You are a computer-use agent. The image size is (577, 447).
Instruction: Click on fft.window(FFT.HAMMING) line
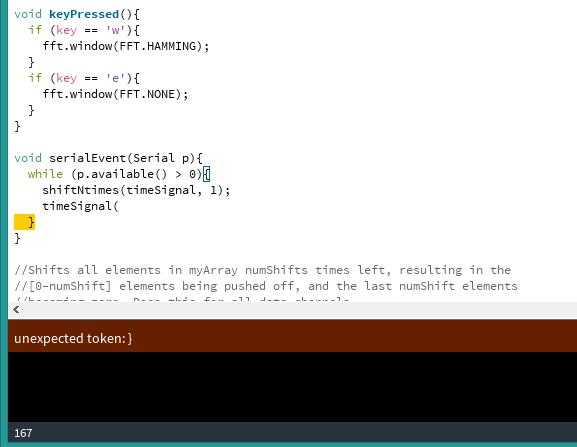[x=125, y=46]
